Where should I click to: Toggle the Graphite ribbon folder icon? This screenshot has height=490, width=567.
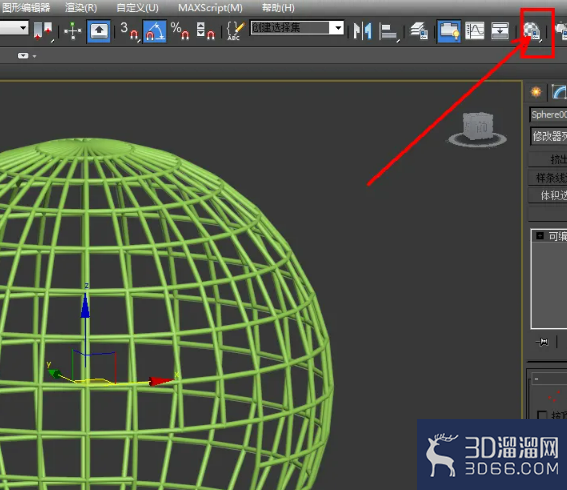[449, 31]
